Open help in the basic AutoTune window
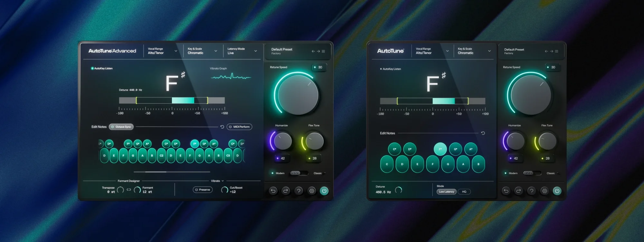This screenshot has height=242, width=644. pyautogui.click(x=532, y=191)
